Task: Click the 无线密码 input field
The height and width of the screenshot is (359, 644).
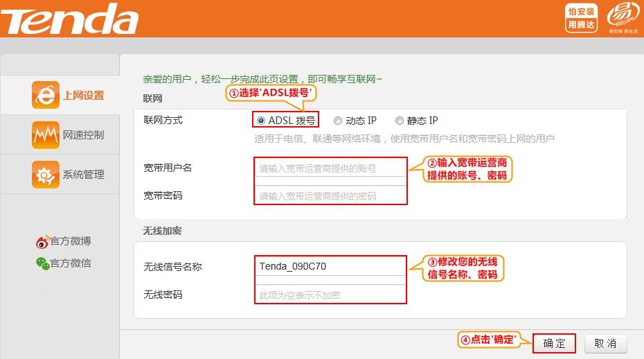Action: [330, 295]
